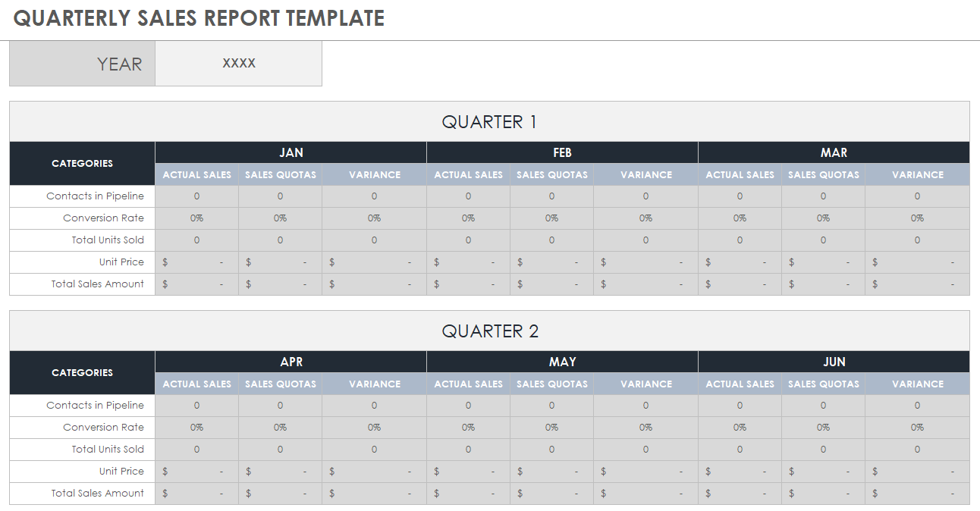The width and height of the screenshot is (980, 511).
Task: Select the YEAR value cell showing XXXX
Action: [239, 64]
